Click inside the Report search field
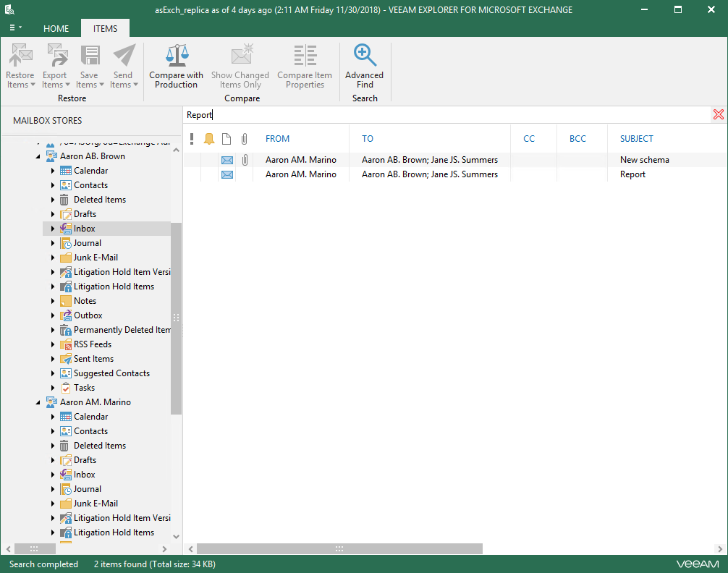728x573 pixels. coord(447,115)
